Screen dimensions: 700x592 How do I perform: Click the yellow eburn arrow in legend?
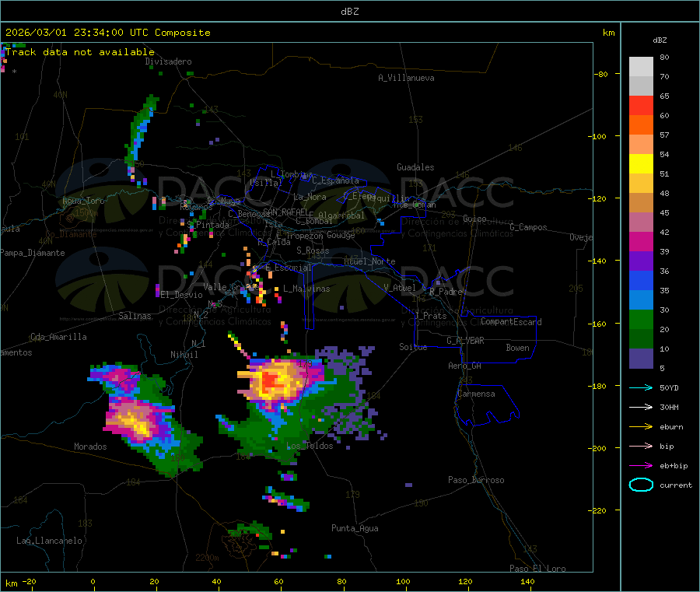(641, 426)
